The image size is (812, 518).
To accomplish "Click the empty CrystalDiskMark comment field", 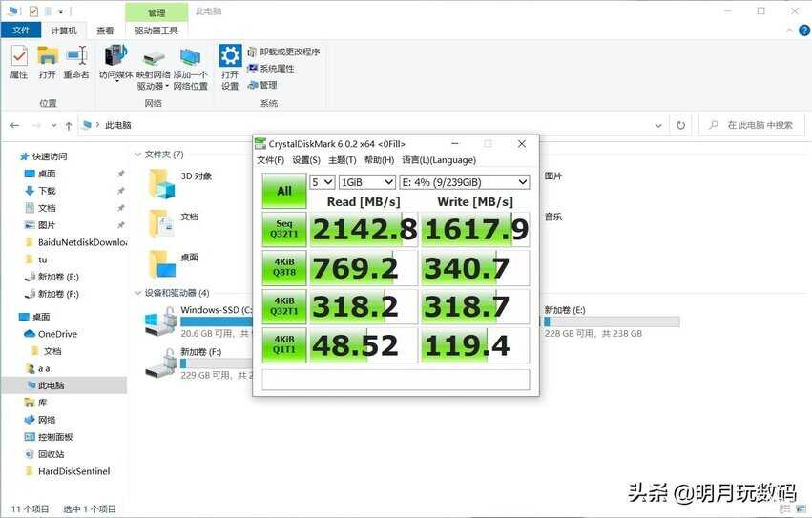I will 396,379.
